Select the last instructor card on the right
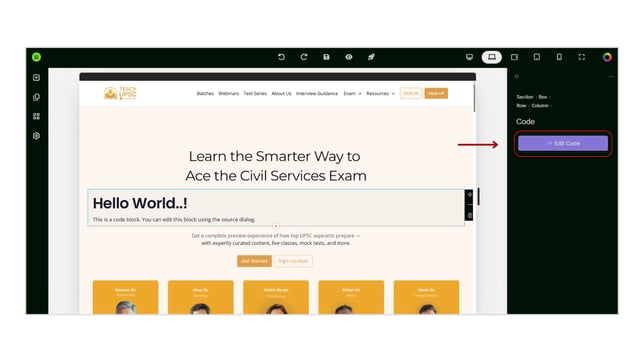The width and height of the screenshot is (644, 362). [426, 297]
